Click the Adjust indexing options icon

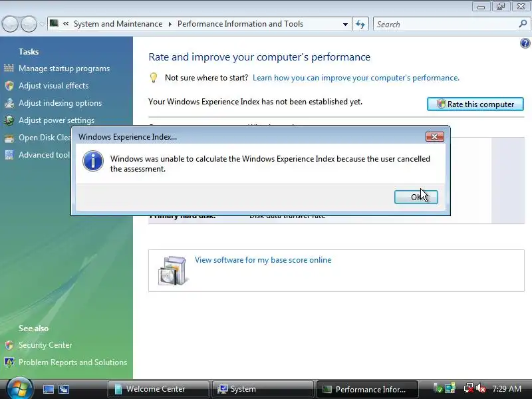(x=9, y=103)
